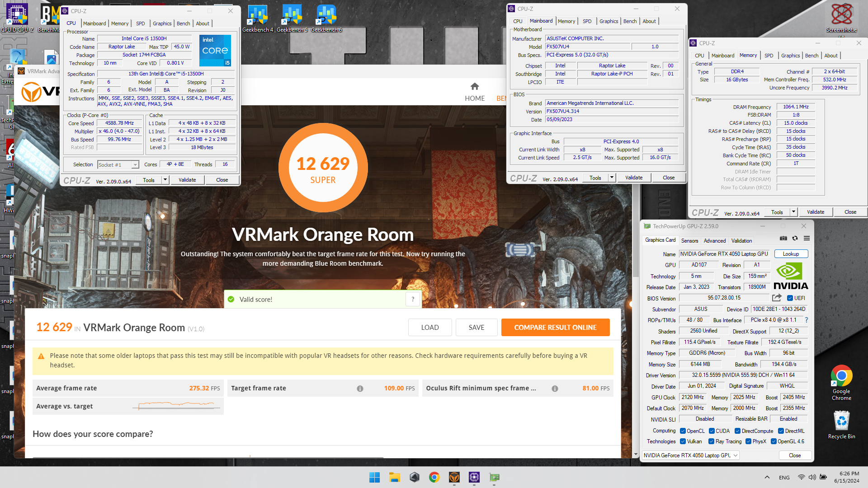
Task: Open Geekbench 5 desktop shortcut
Action: pyautogui.click(x=292, y=18)
